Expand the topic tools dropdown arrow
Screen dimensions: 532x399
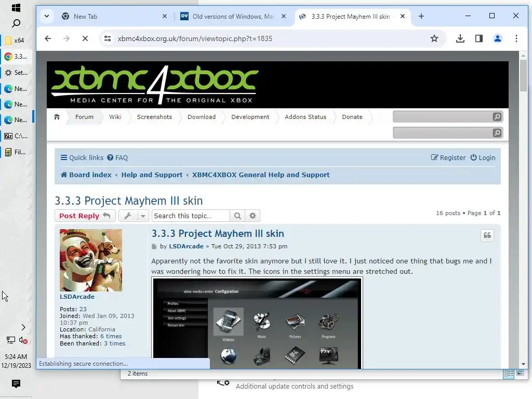pos(143,216)
